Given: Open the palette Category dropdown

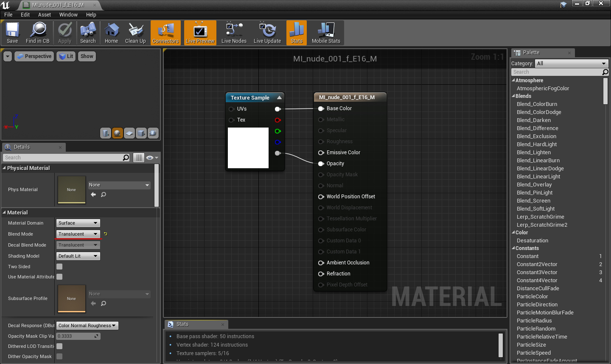Looking at the screenshot, I should click(x=571, y=64).
